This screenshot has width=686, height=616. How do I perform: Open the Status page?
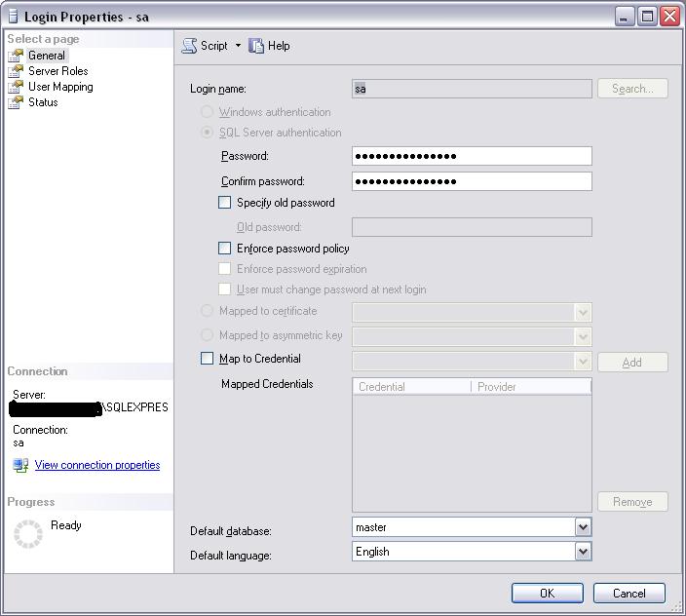pos(43,102)
